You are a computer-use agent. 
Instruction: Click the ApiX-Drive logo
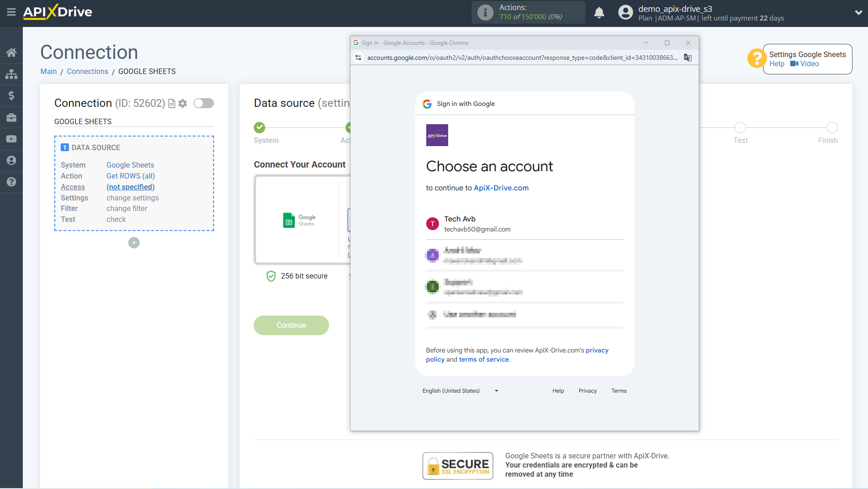[57, 12]
